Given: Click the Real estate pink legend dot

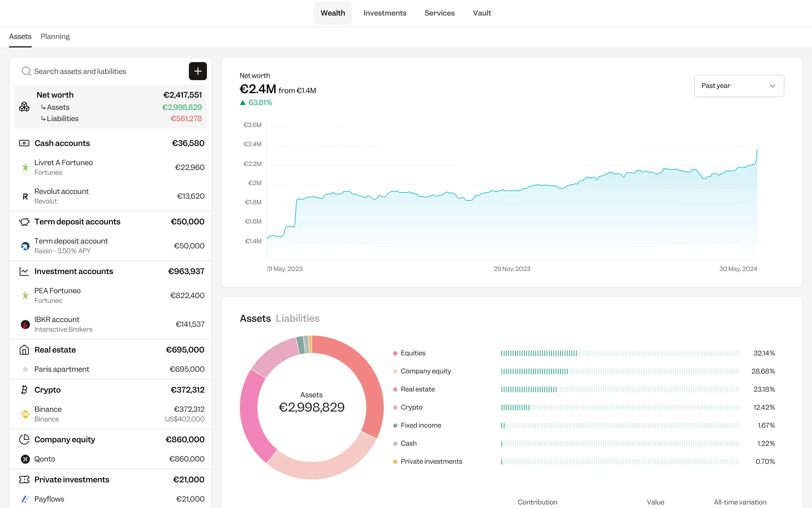Looking at the screenshot, I should (395, 389).
